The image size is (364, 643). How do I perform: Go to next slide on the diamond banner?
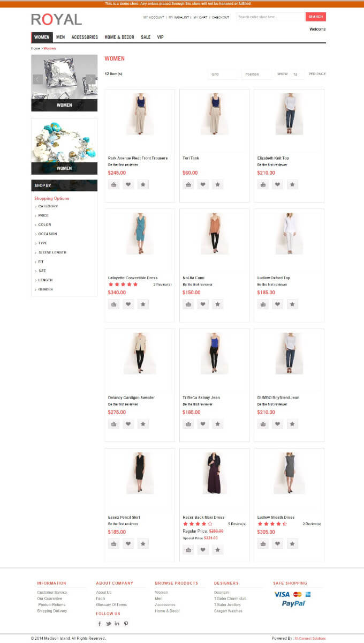[91, 79]
